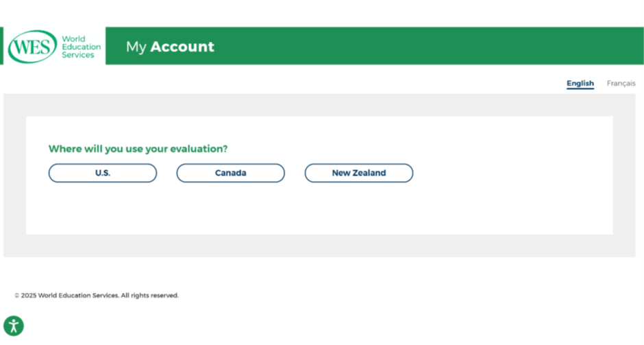644x345 pixels.
Task: Click the 'Services' line of the logo text
Action: click(77, 55)
